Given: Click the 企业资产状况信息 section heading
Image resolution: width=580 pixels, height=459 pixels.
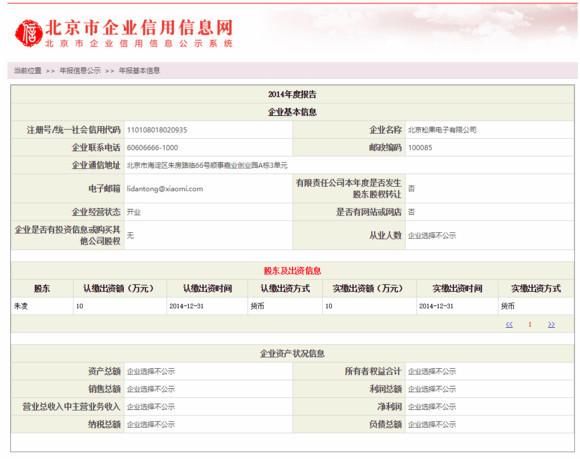Looking at the screenshot, I should click(292, 354).
